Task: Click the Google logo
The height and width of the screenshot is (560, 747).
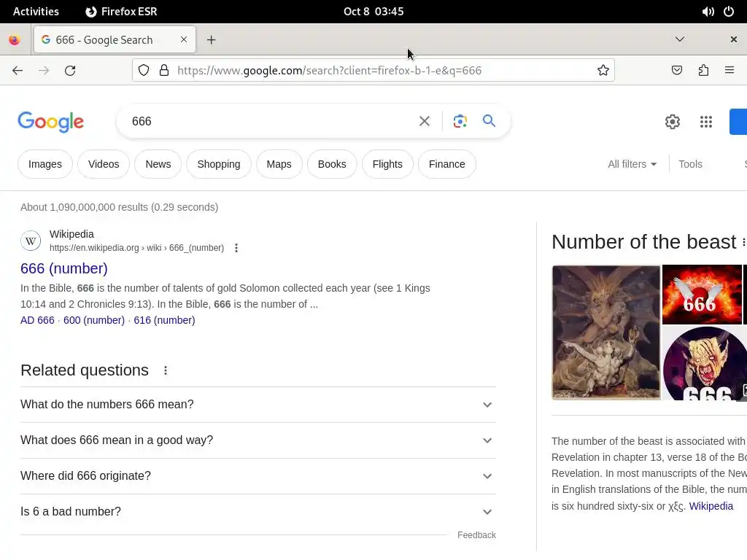Action: (50, 122)
